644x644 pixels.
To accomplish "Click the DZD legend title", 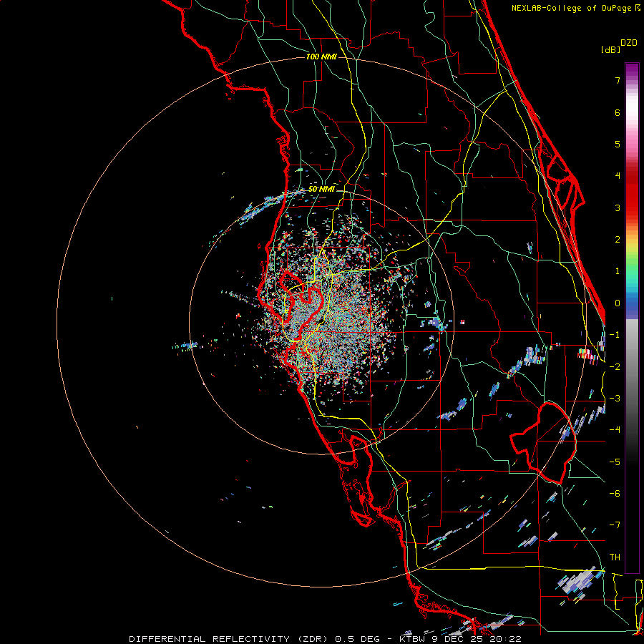I will pos(628,43).
